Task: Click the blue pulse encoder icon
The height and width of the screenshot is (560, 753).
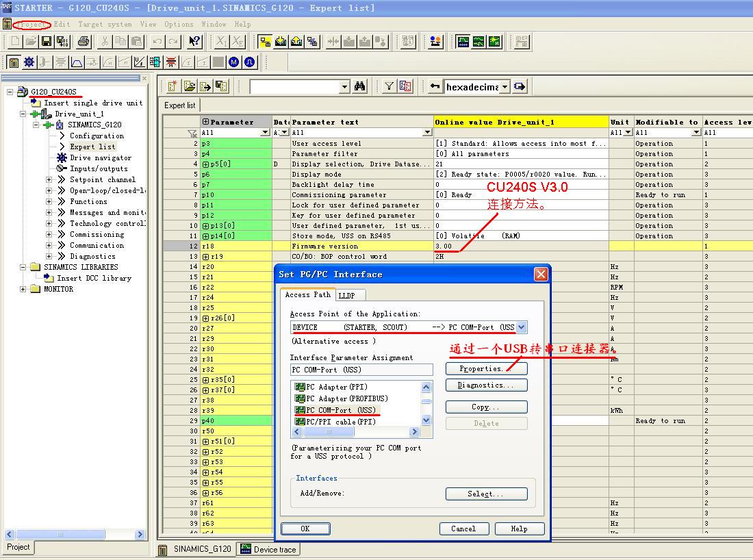Action: [249, 62]
